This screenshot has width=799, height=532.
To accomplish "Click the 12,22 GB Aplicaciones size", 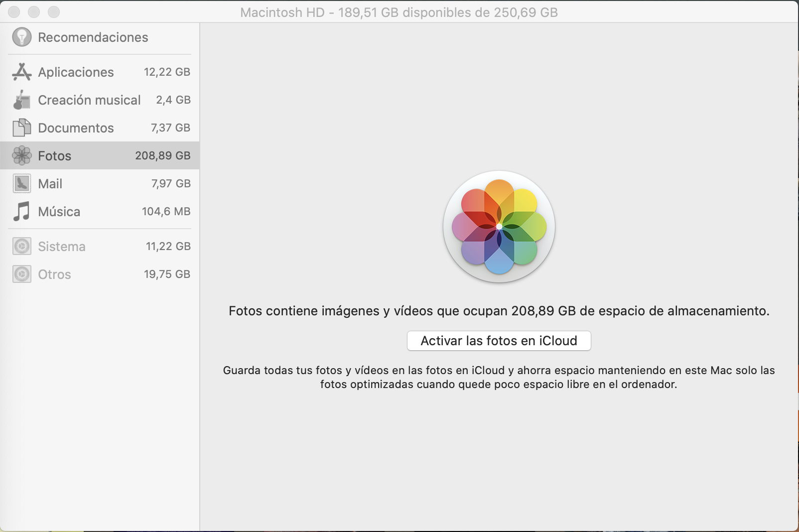I will pyautogui.click(x=167, y=72).
